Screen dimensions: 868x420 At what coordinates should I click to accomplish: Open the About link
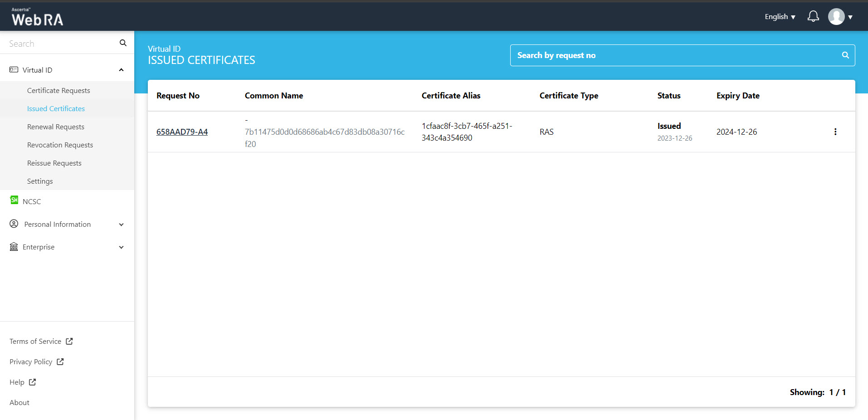pos(20,402)
